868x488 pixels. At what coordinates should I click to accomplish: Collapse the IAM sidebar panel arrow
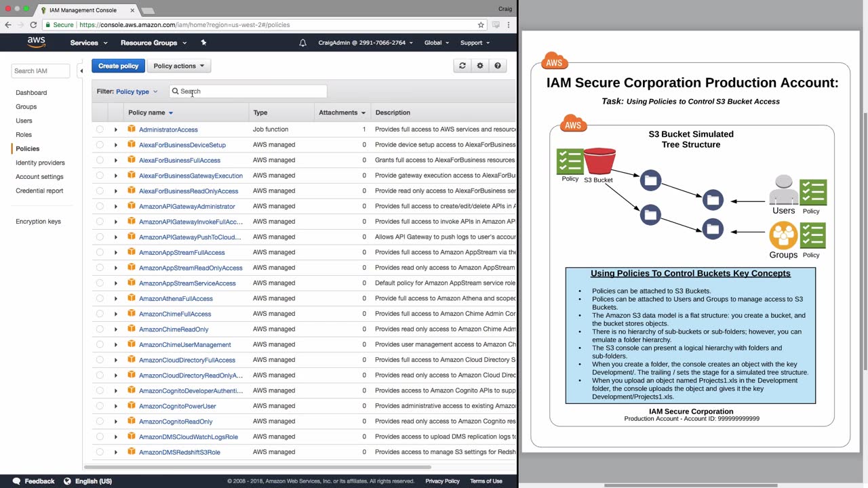[x=81, y=70]
